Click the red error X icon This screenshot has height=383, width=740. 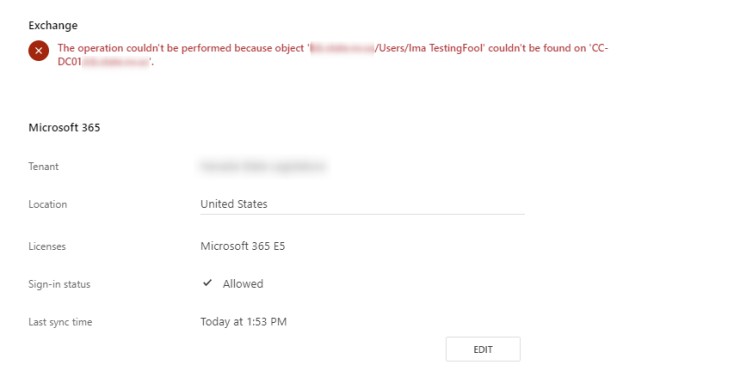[39, 50]
